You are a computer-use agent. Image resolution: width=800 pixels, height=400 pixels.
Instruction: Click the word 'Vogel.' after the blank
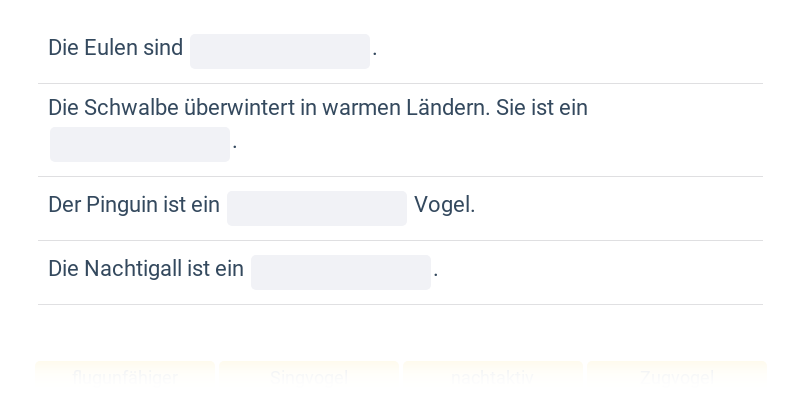[445, 205]
